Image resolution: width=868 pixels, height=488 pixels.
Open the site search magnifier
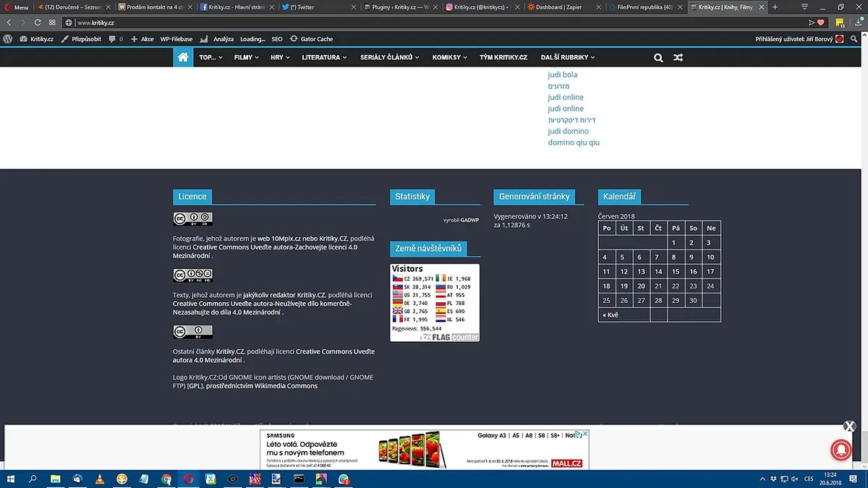[x=658, y=58]
